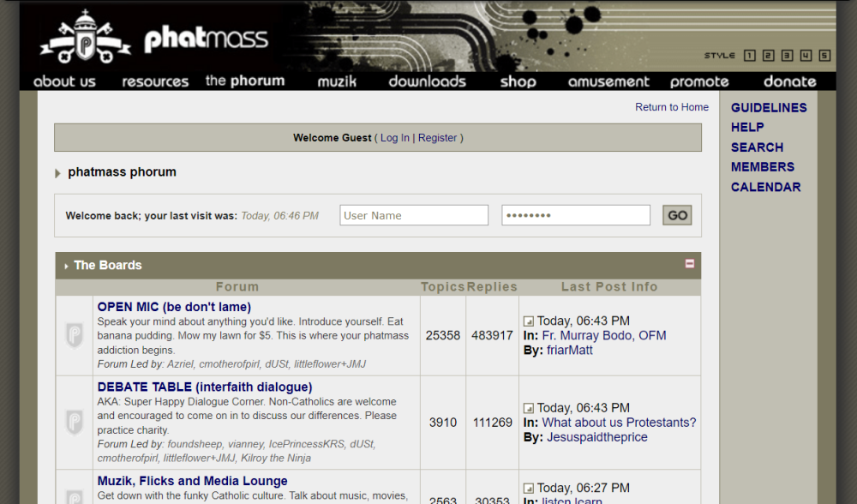Viewport: 857px width, 504px height.
Task: Open the MEMBERS sidebar link
Action: click(x=763, y=167)
